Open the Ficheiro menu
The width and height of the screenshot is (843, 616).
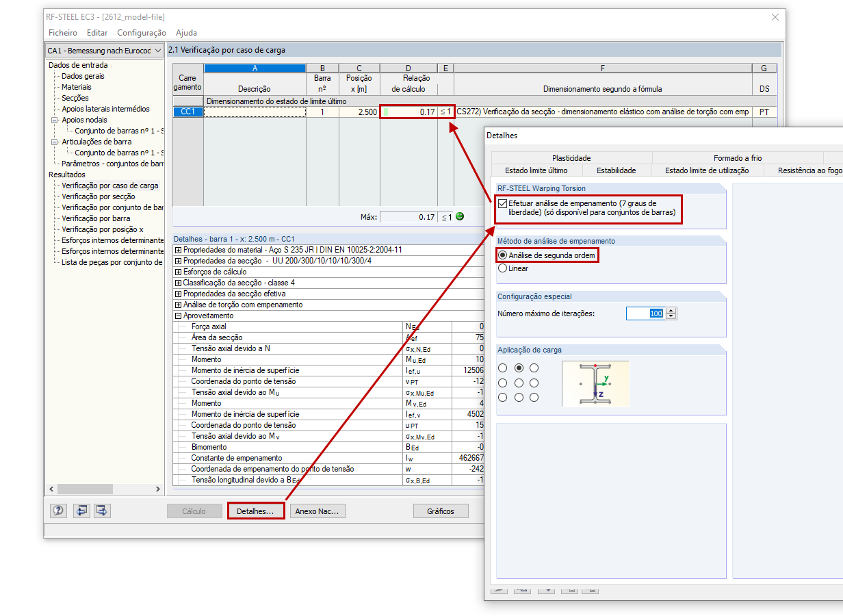click(x=63, y=33)
